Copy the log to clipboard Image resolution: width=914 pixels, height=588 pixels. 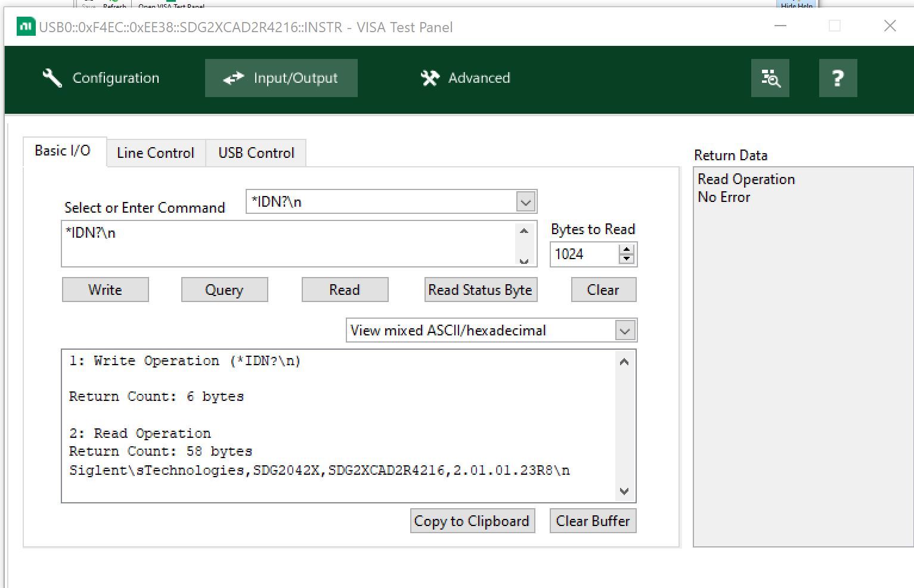click(x=472, y=521)
